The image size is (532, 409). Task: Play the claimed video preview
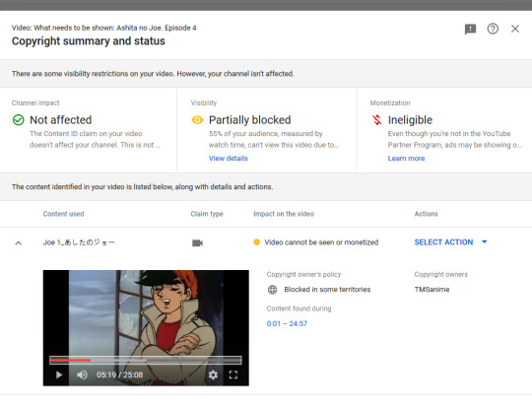[59, 375]
